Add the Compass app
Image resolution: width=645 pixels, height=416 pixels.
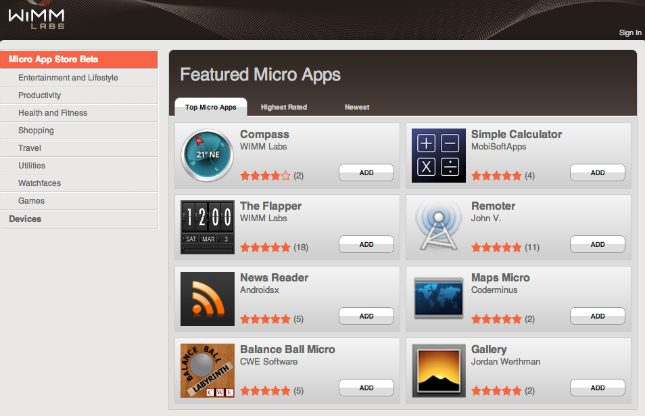tap(366, 172)
